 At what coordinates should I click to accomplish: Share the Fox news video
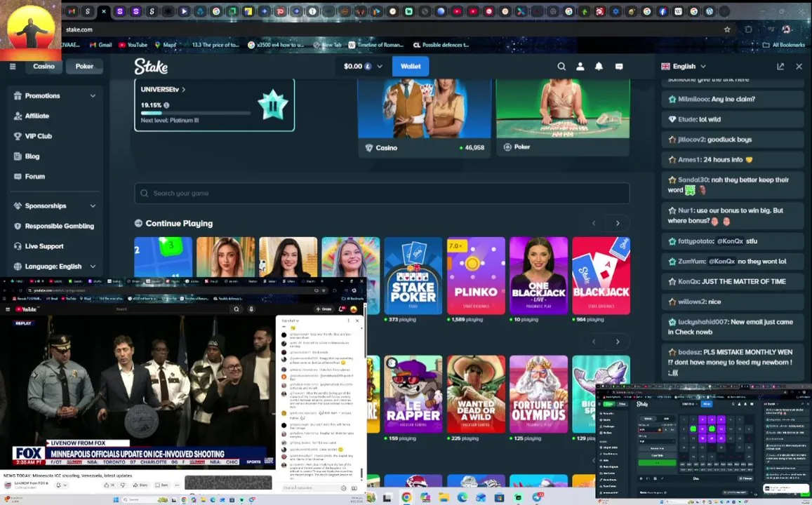[x=140, y=485]
